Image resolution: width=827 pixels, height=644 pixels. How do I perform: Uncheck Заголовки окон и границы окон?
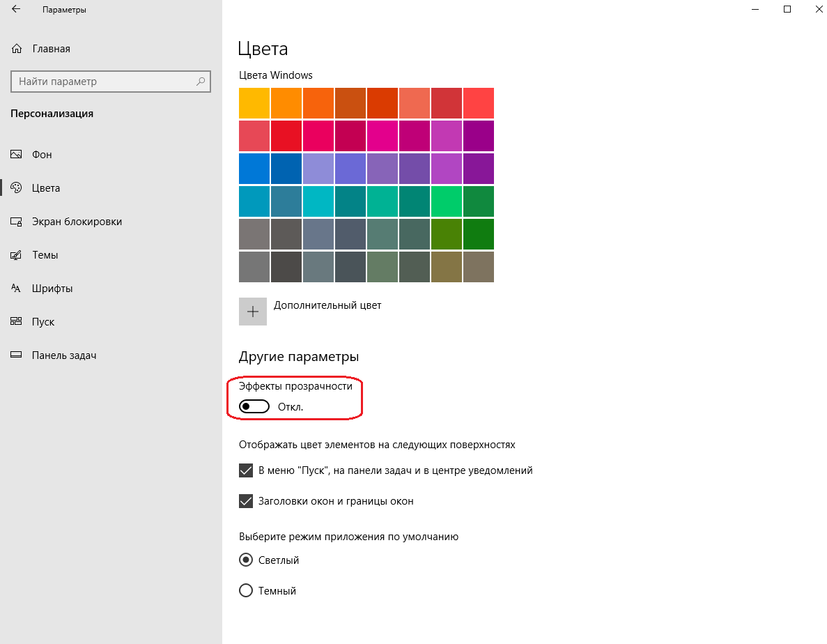[246, 501]
